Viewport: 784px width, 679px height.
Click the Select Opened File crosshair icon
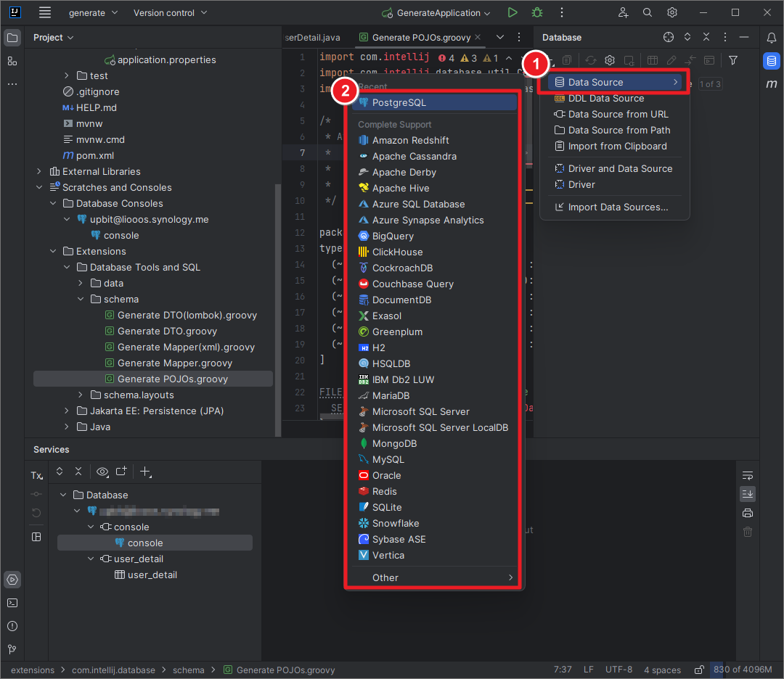coord(669,37)
